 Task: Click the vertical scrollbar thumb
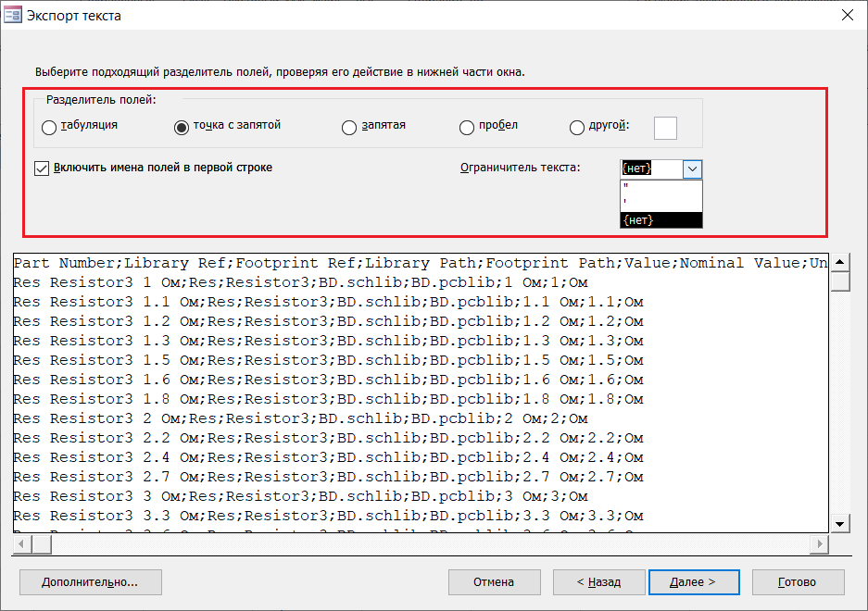pyautogui.click(x=840, y=281)
